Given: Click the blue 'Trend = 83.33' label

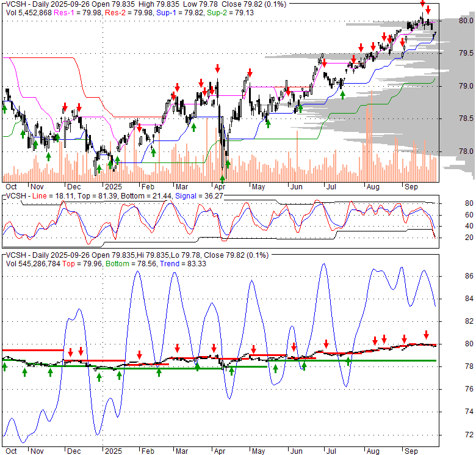Looking at the screenshot, I should pos(182,264).
